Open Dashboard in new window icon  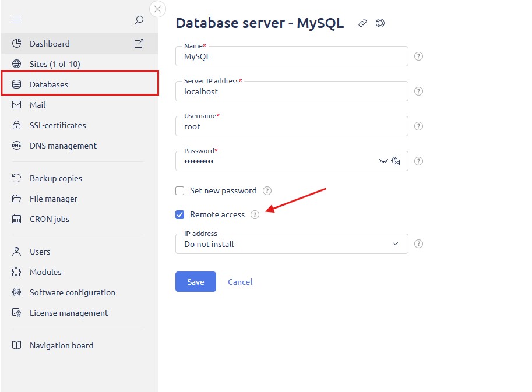[139, 44]
